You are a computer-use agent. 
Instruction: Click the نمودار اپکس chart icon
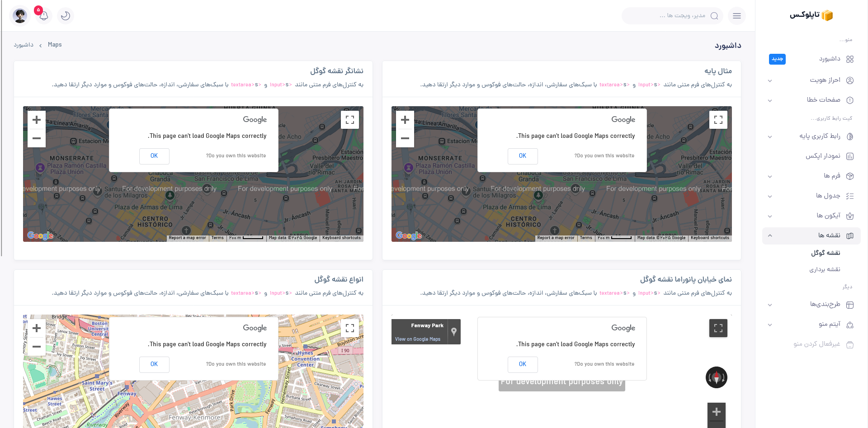(x=850, y=156)
